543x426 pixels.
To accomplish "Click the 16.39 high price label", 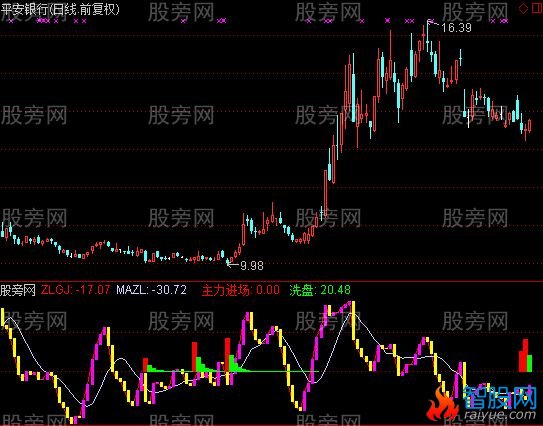I will pos(456,27).
